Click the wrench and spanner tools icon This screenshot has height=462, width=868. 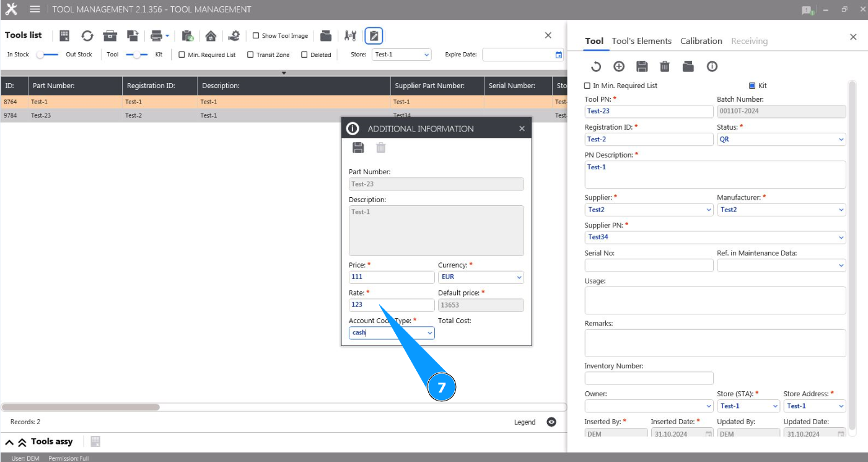click(x=351, y=35)
